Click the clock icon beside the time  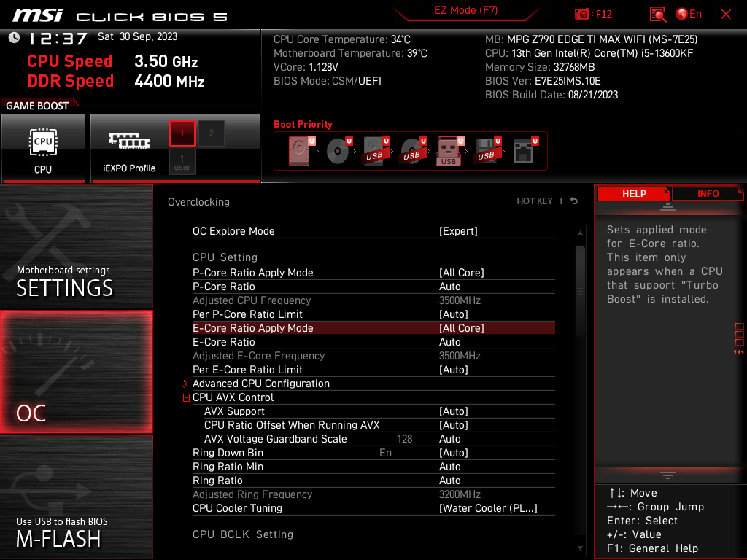pos(14,38)
